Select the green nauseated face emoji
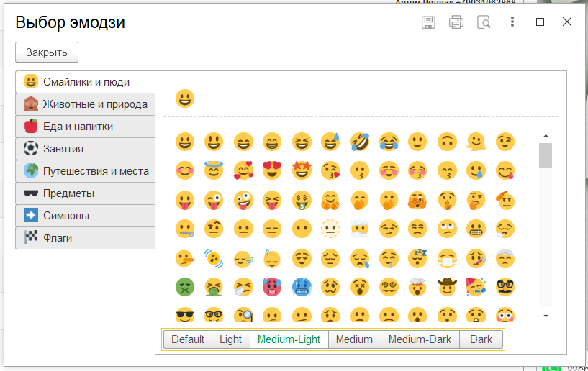Screen dimensions: 588x371 pyautogui.click(x=185, y=288)
